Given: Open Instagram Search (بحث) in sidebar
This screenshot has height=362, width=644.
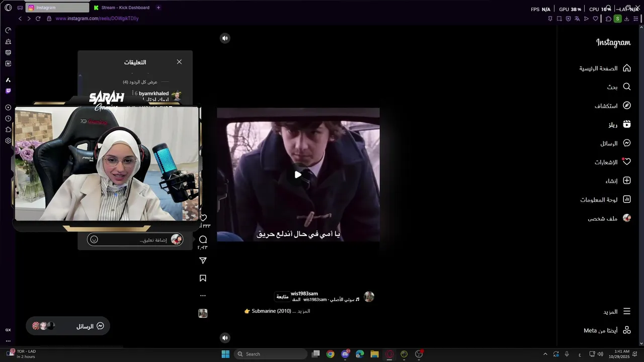Looking at the screenshot, I should (619, 86).
